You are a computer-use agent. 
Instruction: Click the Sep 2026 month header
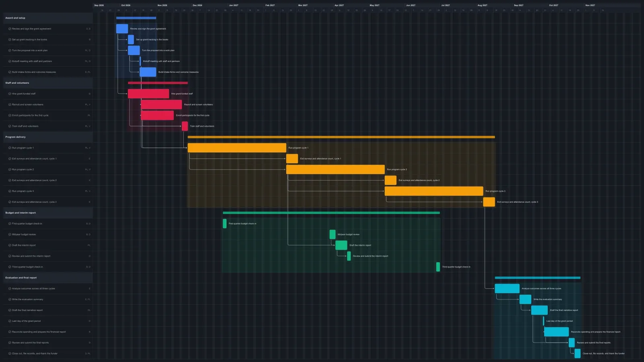(99, 6)
